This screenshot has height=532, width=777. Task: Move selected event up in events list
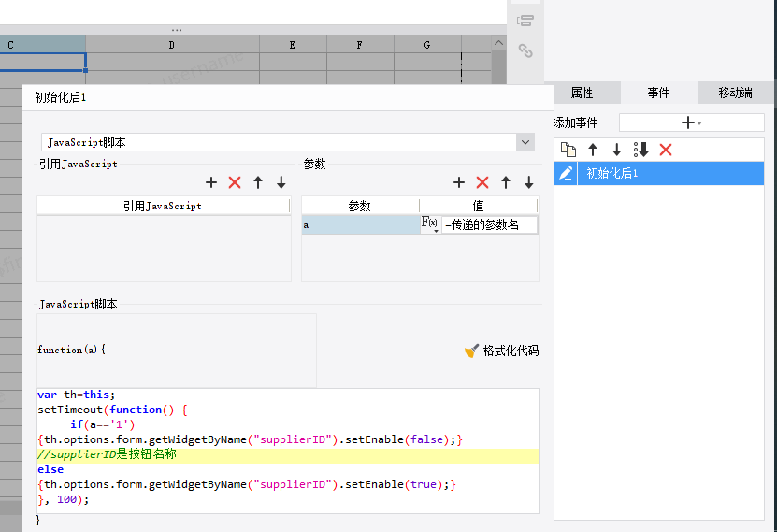592,150
